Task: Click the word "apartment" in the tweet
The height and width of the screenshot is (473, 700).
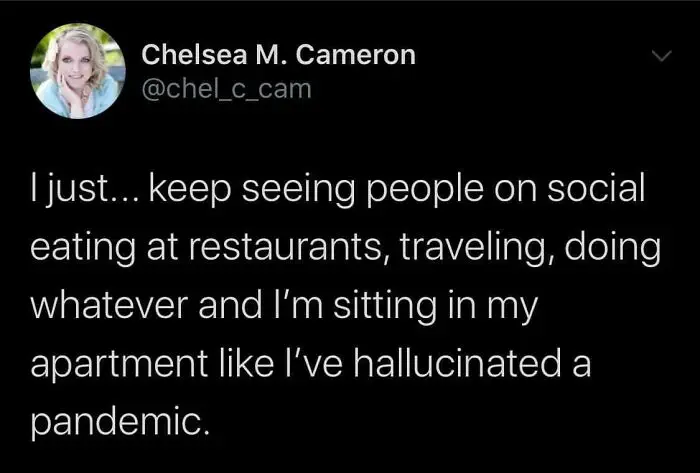Action: click(x=119, y=365)
